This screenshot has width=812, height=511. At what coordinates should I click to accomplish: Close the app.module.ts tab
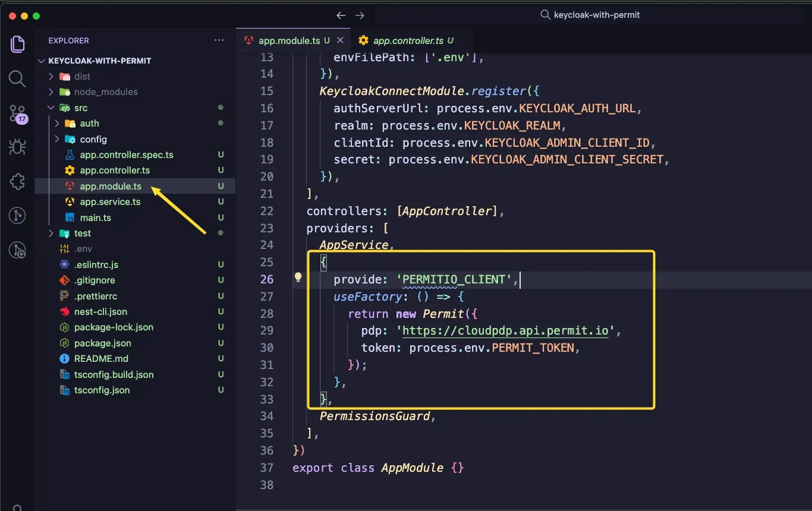[340, 40]
